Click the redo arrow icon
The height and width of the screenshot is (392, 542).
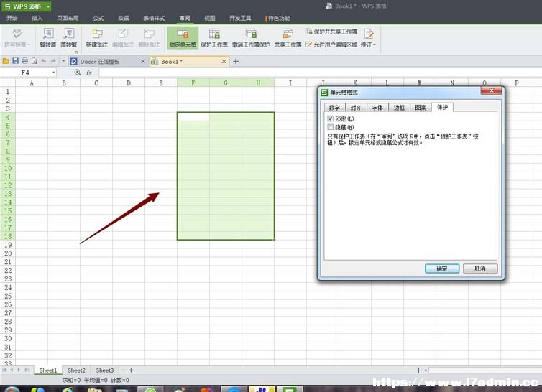(53, 61)
